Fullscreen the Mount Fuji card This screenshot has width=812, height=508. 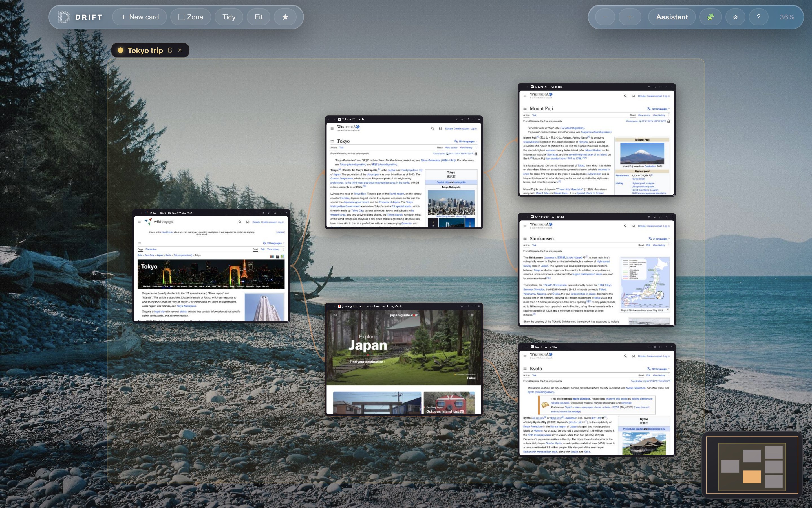660,87
